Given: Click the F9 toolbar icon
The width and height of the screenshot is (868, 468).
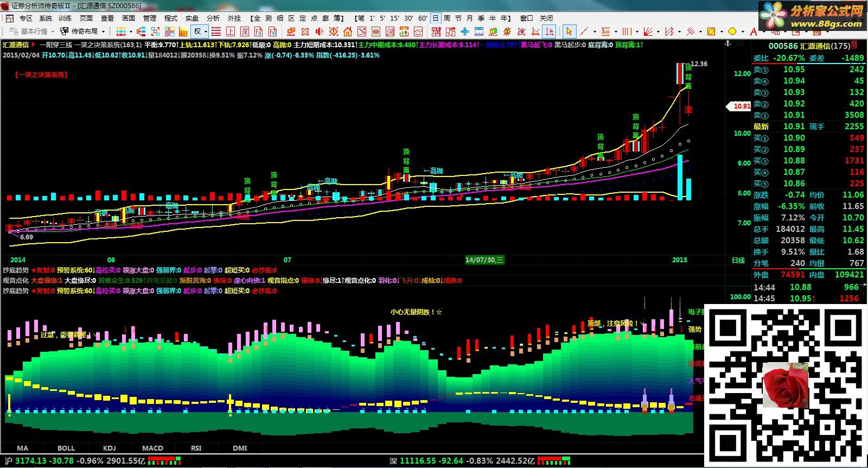Looking at the screenshot, I should click(x=258, y=31).
